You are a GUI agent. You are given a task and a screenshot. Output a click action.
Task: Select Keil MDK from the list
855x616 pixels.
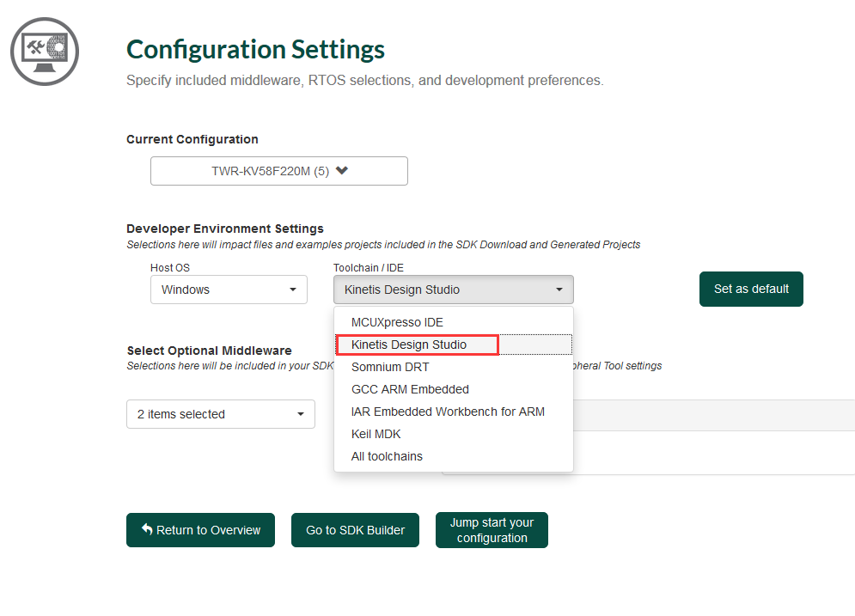(x=376, y=434)
